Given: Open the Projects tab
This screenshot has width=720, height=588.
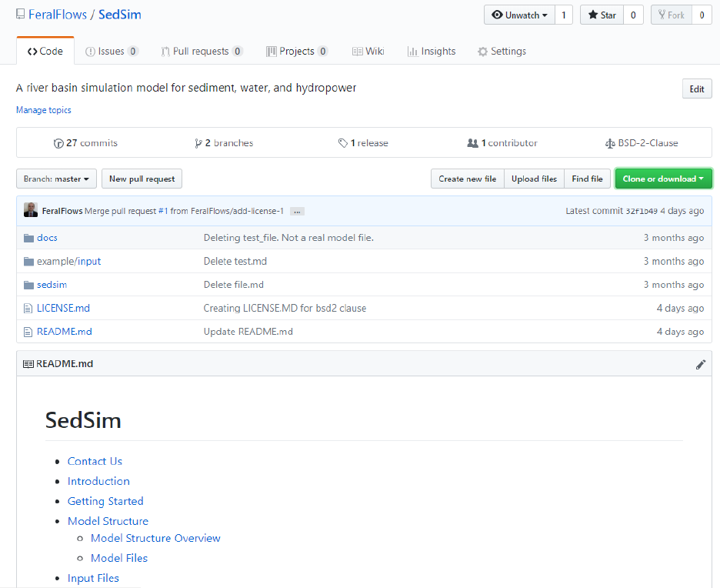Looking at the screenshot, I should (297, 51).
